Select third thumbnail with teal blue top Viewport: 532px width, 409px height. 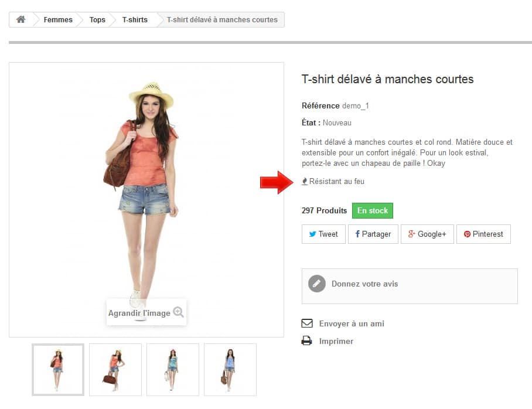[173, 370]
